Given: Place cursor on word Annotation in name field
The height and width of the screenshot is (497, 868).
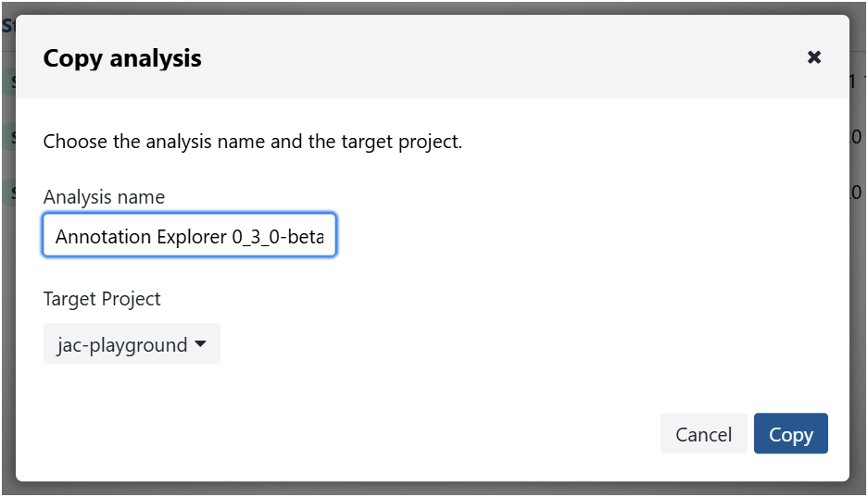Looking at the screenshot, I should [x=95, y=237].
